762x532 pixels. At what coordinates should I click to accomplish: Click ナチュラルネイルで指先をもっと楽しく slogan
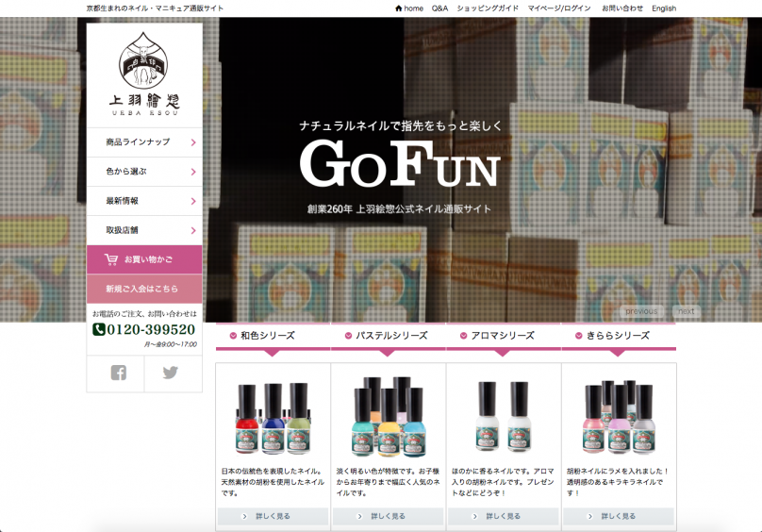[x=401, y=126]
